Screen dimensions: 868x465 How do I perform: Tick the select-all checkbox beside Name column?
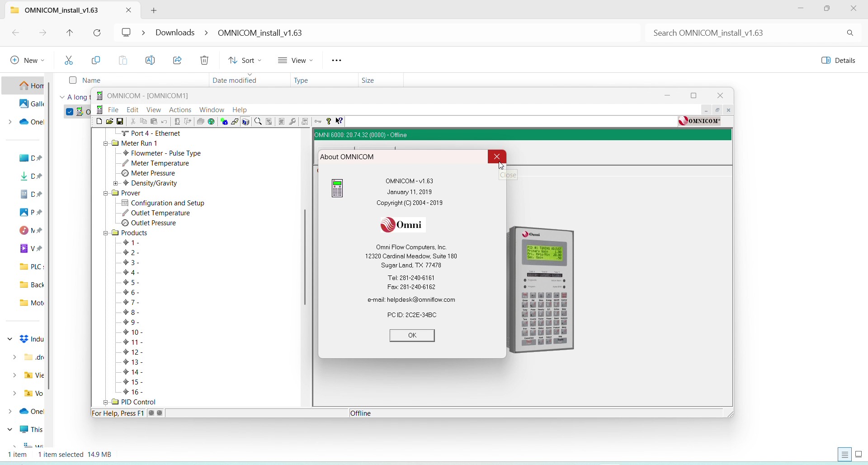[73, 81]
